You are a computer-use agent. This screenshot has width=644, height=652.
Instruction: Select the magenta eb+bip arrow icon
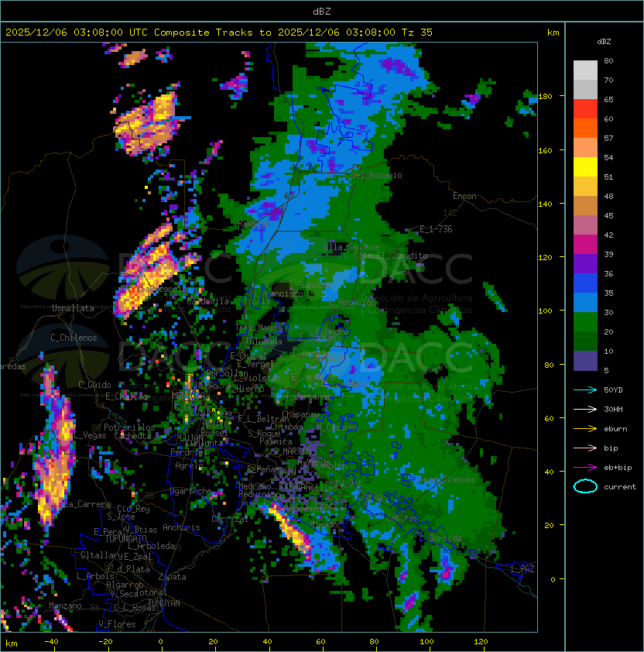point(585,468)
